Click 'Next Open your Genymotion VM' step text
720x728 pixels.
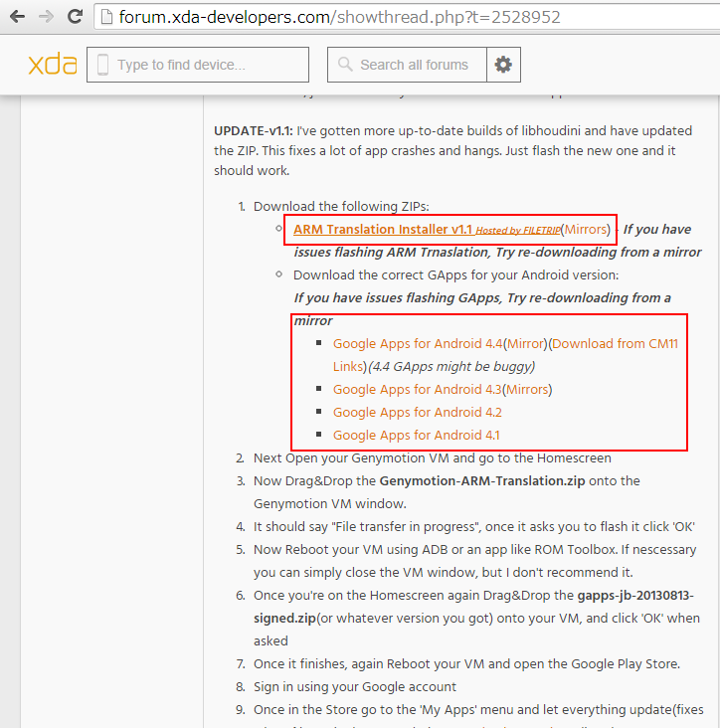433,458
